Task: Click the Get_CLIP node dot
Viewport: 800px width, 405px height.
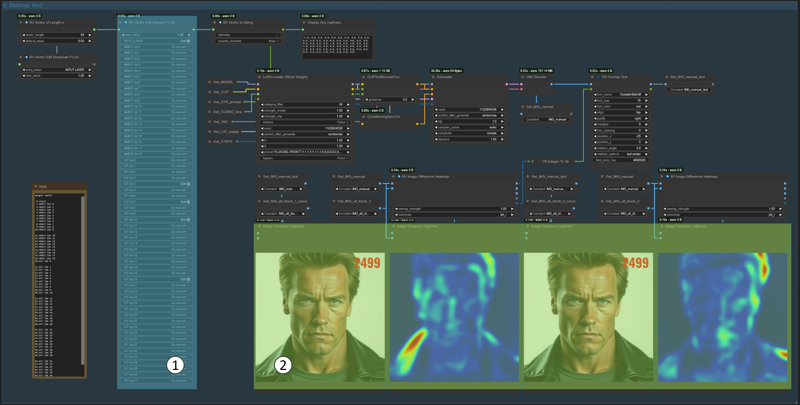Action: click(x=210, y=92)
